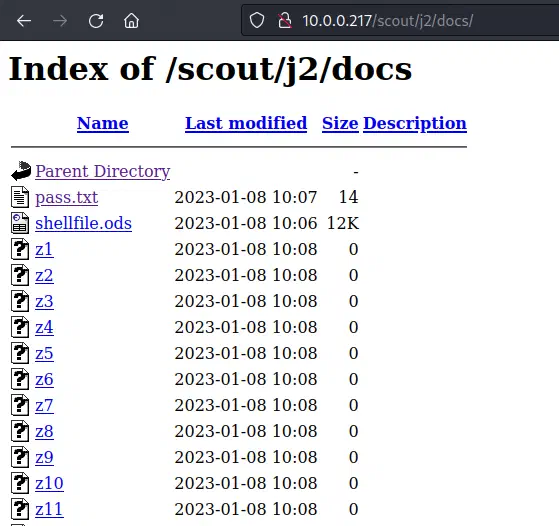Click the Parent Directory back-arrow icon
559x526 pixels.
pos(21,171)
